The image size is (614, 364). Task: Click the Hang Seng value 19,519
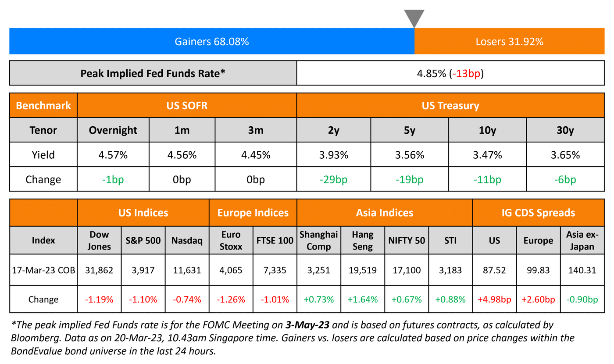tap(362, 270)
